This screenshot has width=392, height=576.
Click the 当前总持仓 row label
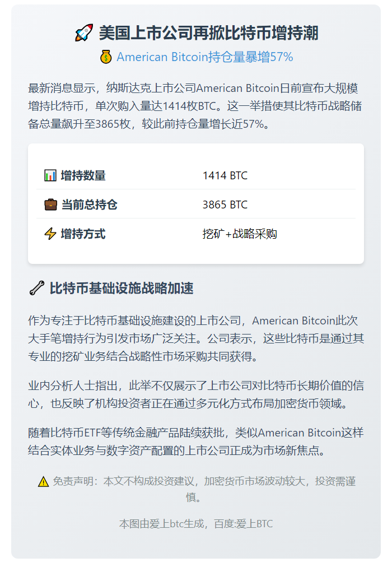click(x=88, y=205)
